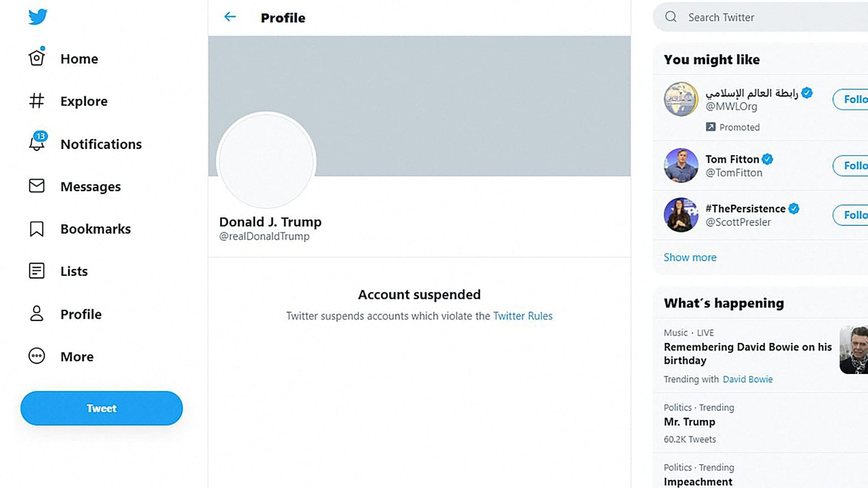
Task: Follow Tom Fitton
Action: [850, 165]
